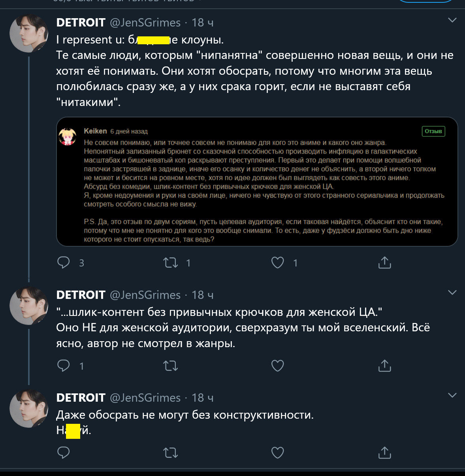
Task: Open the first tweet's chevron menu
Action: pos(452,20)
